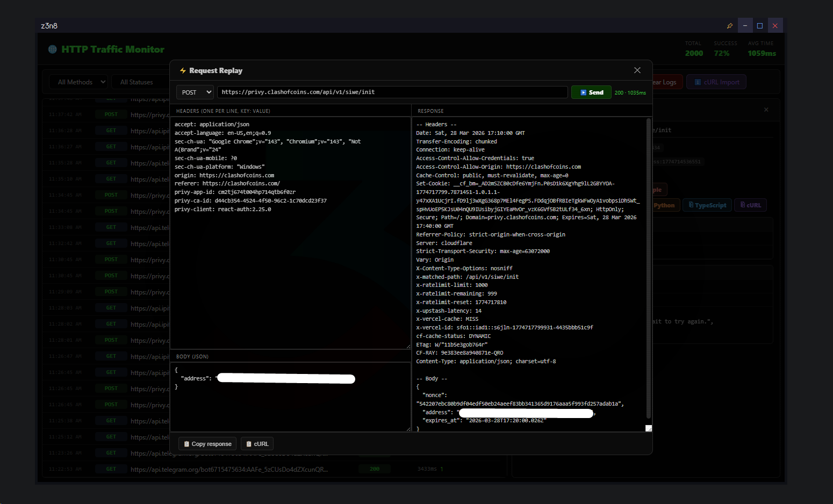Image resolution: width=833 pixels, height=504 pixels.
Task: Click the 'x-vercel-cache: MISS' response line
Action: click(x=447, y=319)
